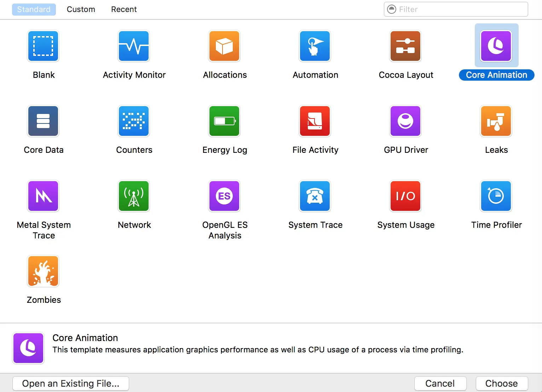
Task: Choose the System Trace template icon
Action: pyautogui.click(x=315, y=196)
